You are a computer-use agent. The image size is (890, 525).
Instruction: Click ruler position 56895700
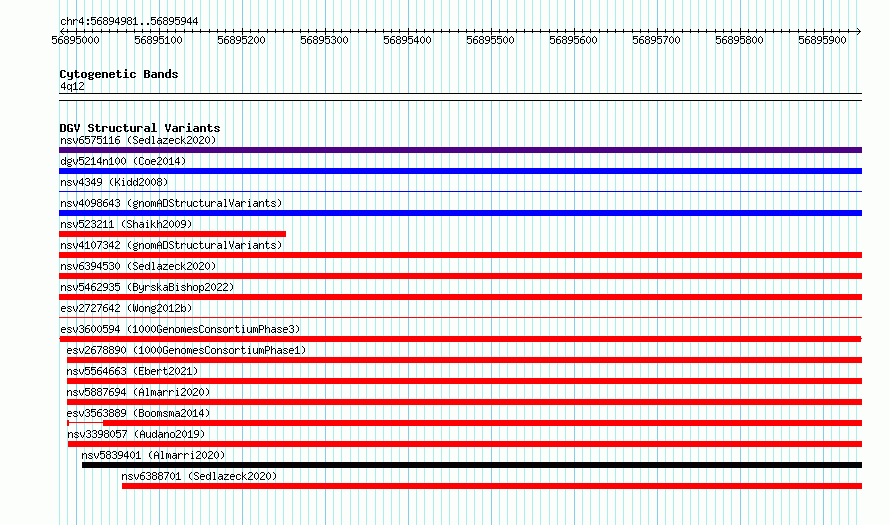pyautogui.click(x=656, y=40)
